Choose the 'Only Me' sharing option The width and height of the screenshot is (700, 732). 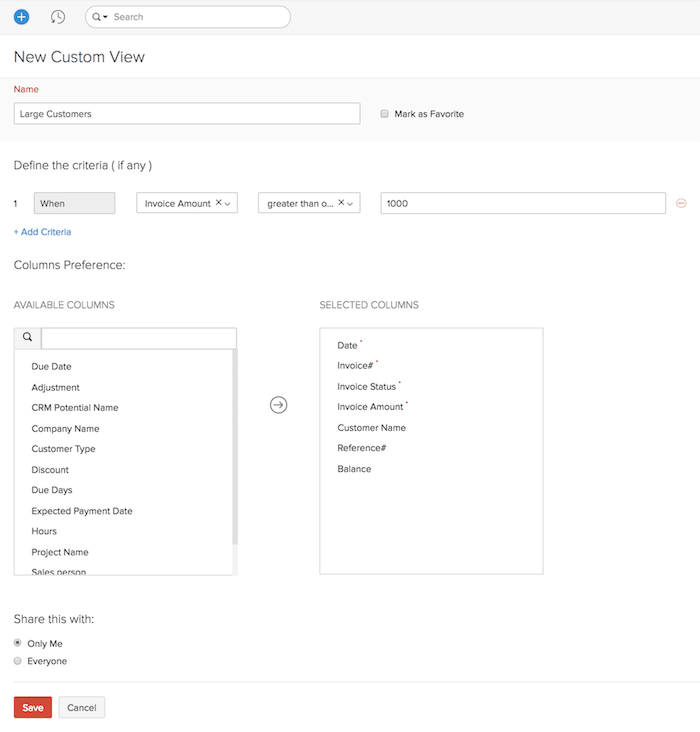coord(18,643)
